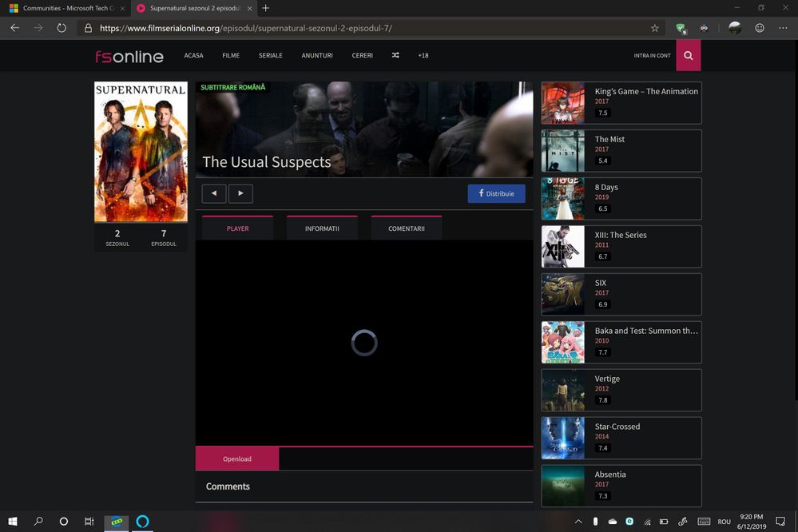The width and height of the screenshot is (798, 532).
Task: Switch to the INFORMATII tab
Action: (x=321, y=228)
